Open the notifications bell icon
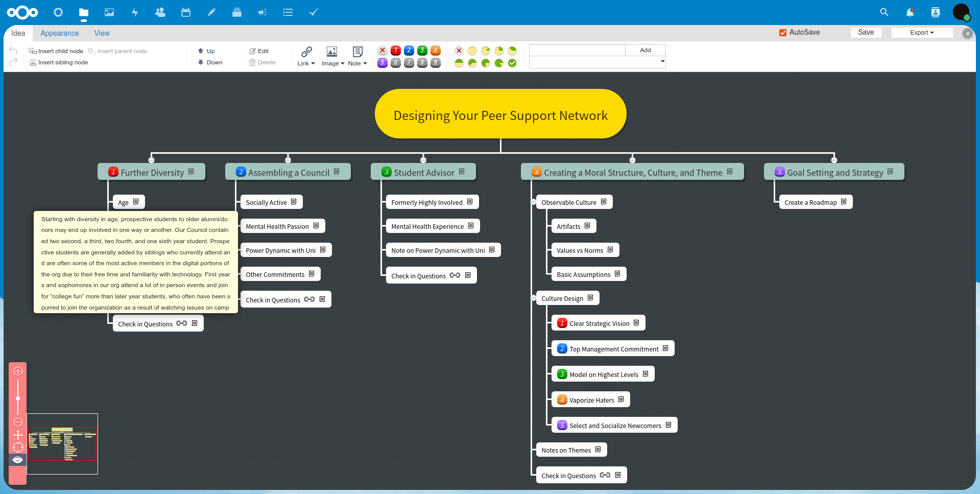Screen dimensions: 980x494 pyautogui.click(x=910, y=12)
